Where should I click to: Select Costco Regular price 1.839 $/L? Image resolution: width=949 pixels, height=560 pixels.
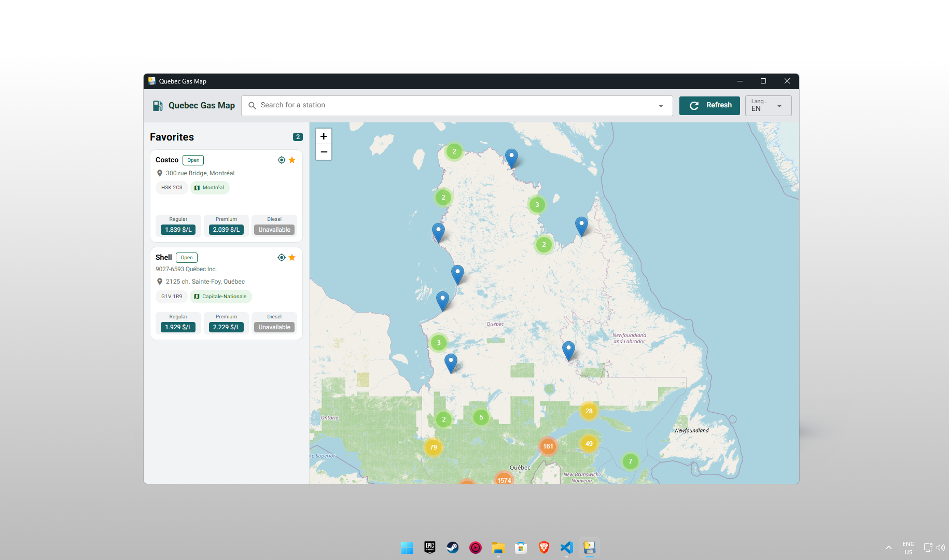[178, 230]
